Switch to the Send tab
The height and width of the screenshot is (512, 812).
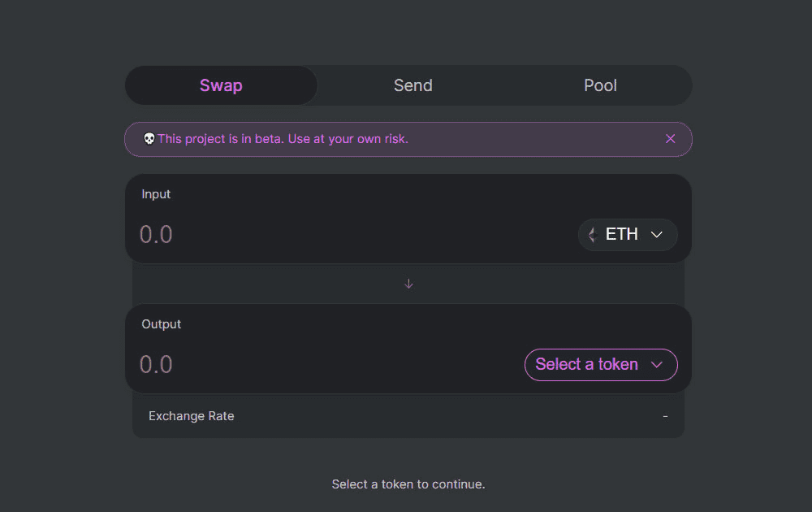(412, 85)
